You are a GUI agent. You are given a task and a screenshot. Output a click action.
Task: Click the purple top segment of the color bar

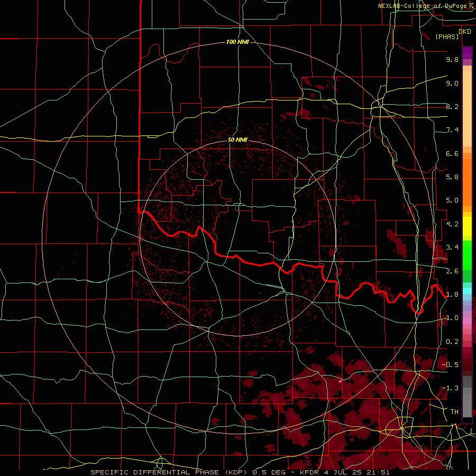tap(467, 53)
